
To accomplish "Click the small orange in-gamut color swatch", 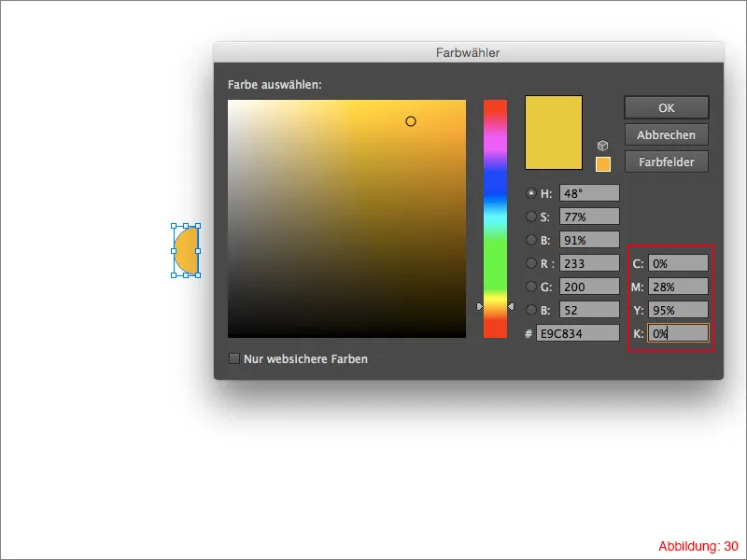I will pyautogui.click(x=603, y=164).
